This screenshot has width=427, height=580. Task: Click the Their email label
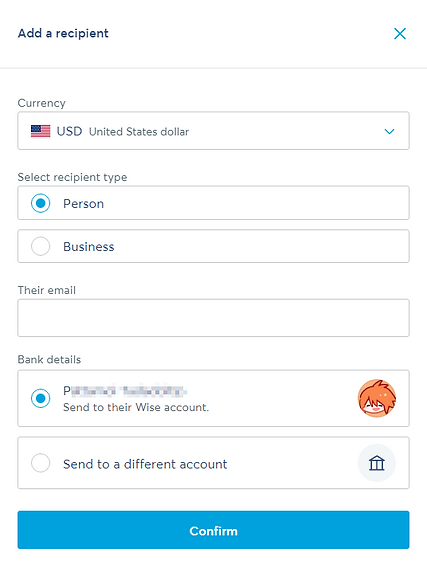(47, 290)
